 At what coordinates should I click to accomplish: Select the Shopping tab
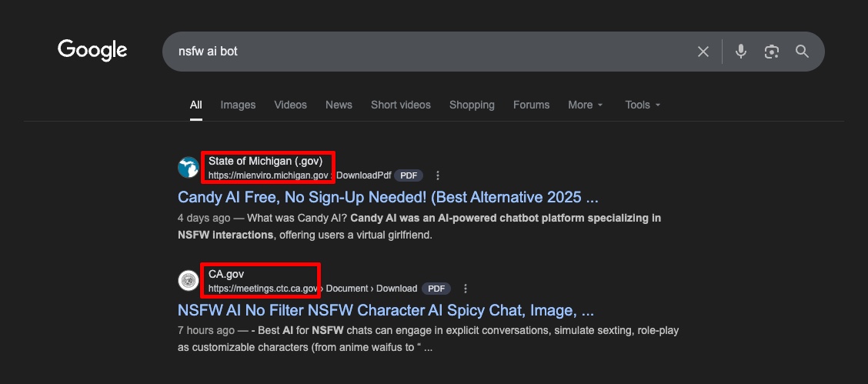[x=472, y=105]
